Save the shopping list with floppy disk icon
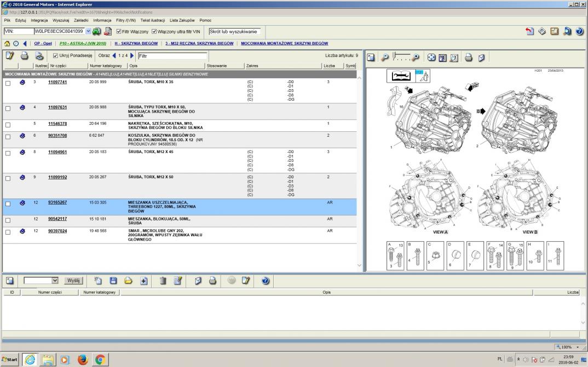588x367 pixels. click(x=114, y=281)
